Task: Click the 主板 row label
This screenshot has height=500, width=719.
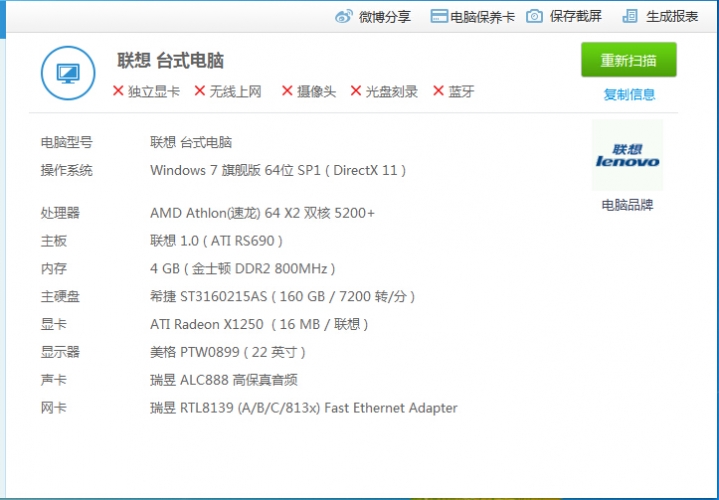Action: click(x=54, y=241)
